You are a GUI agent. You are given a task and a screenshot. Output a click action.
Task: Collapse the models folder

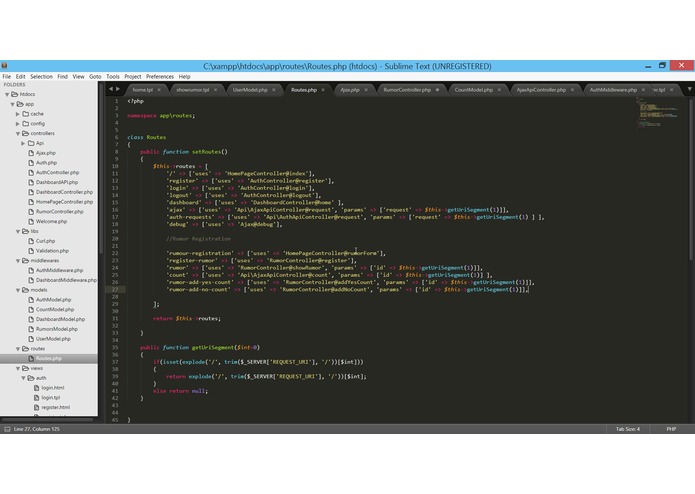coord(18,290)
